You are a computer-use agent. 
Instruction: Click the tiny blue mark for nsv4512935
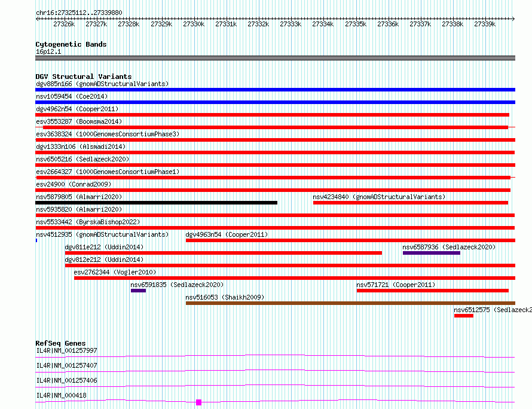point(36,240)
